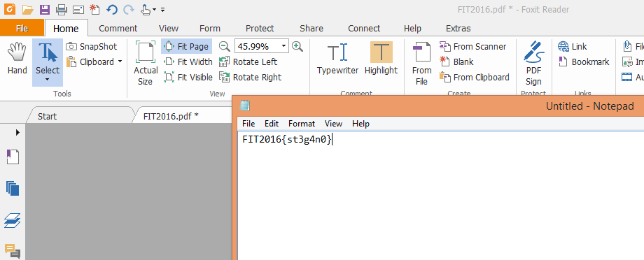The image size is (644, 260).
Task: Customize the quick access toolbar
Action: point(163,9)
